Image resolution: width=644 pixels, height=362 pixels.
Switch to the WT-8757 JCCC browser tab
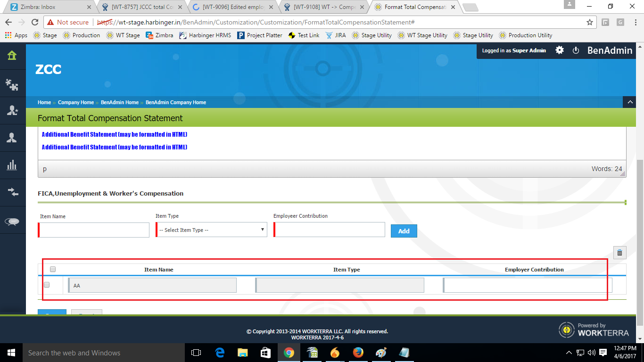141,7
